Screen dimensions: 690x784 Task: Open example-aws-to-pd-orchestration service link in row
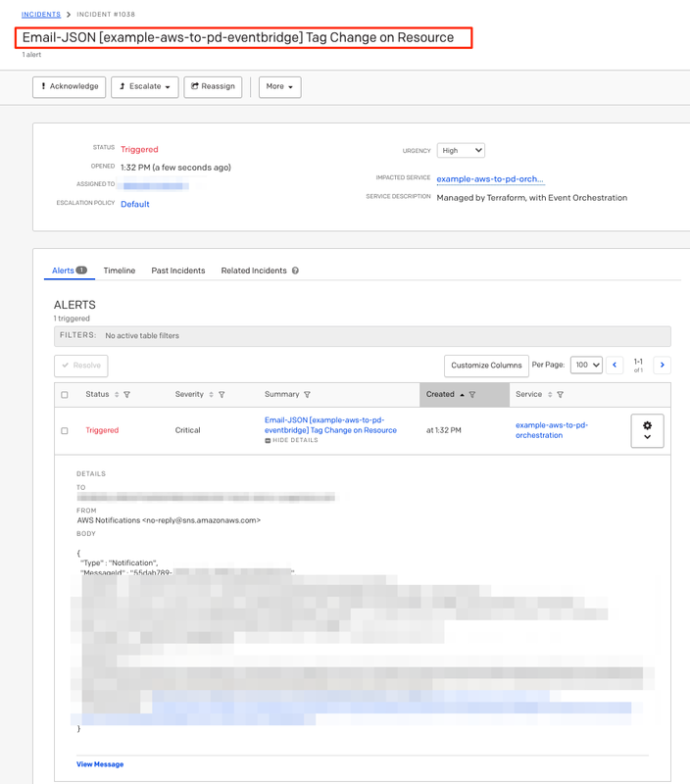pyautogui.click(x=552, y=430)
